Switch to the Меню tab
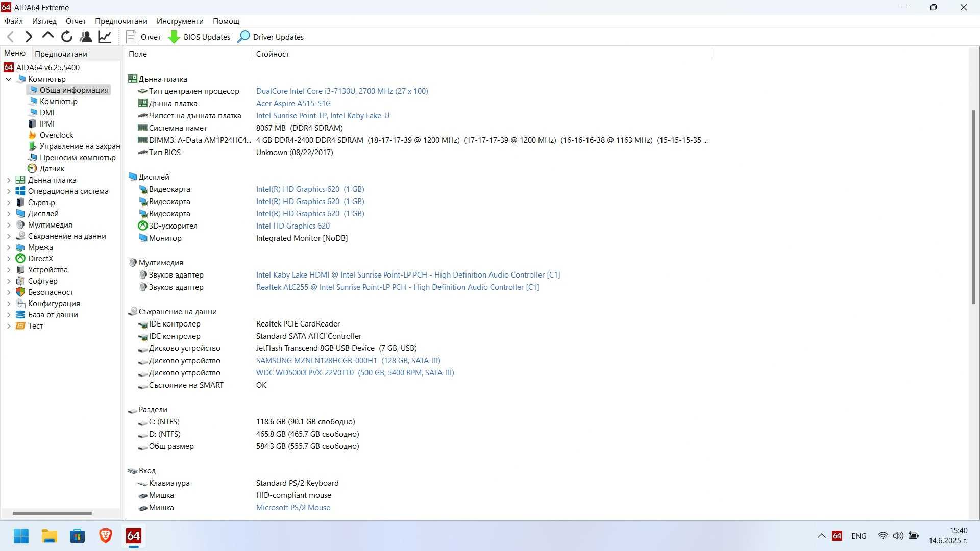Viewport: 980px width, 551px height. (15, 53)
